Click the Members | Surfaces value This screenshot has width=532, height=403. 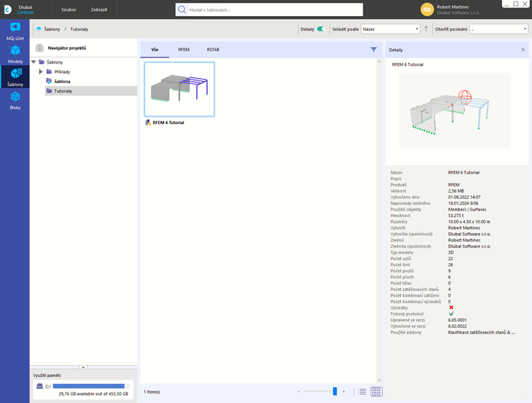pyautogui.click(x=467, y=209)
